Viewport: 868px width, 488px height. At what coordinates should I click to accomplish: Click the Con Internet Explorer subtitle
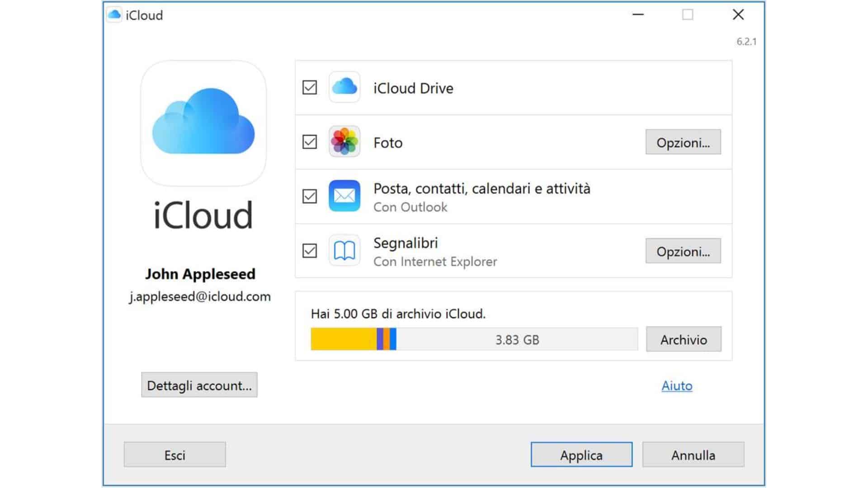coord(435,262)
